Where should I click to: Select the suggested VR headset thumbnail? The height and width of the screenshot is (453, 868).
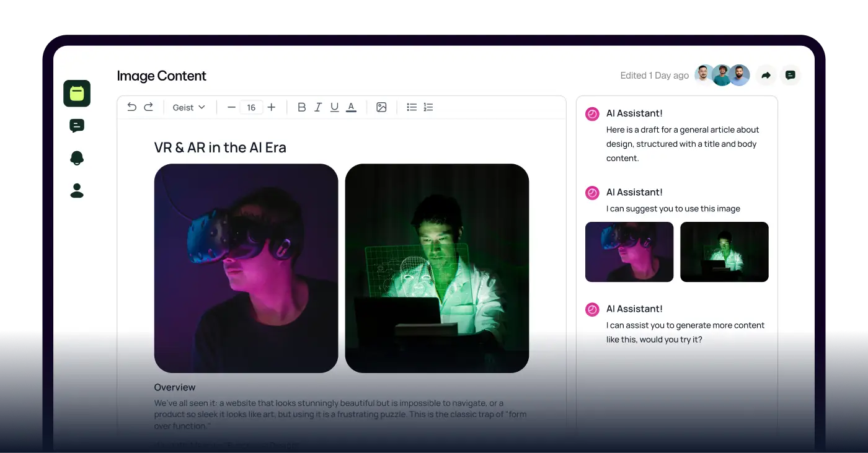point(629,252)
